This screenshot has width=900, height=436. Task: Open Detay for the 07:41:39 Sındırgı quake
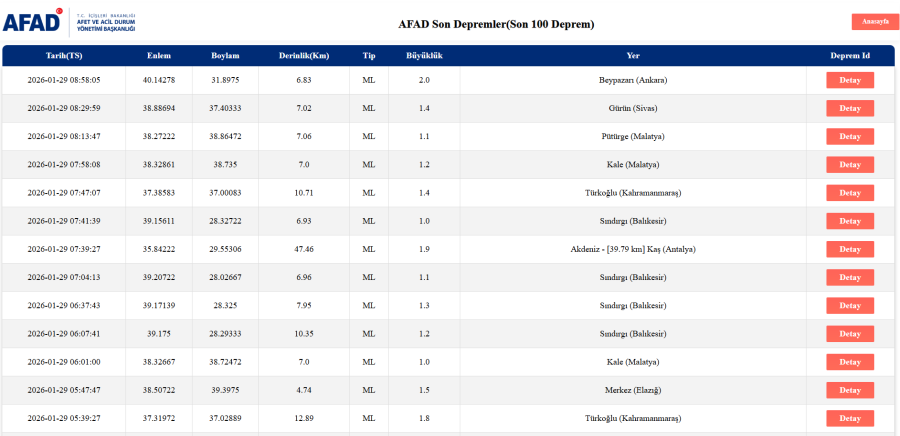pyautogui.click(x=850, y=221)
